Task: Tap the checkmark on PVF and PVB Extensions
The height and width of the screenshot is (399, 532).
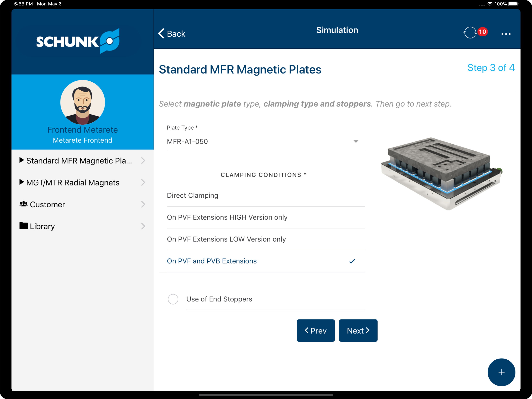Action: [x=352, y=261]
